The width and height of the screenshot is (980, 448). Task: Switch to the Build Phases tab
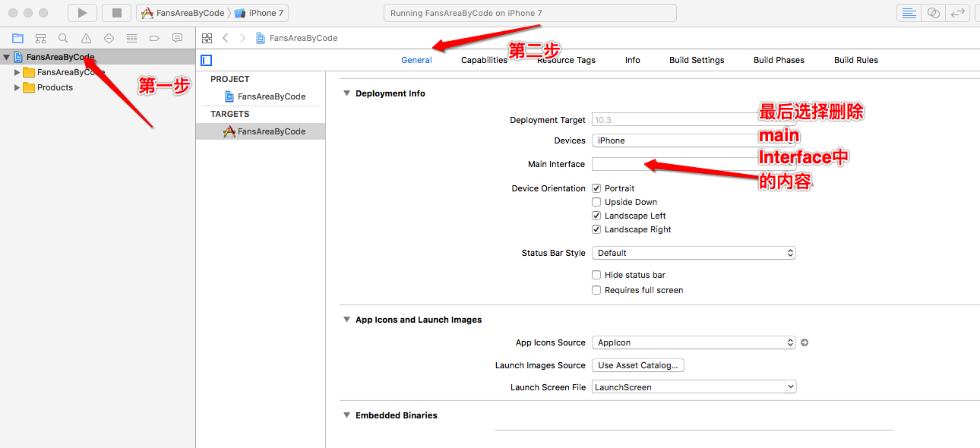pyautogui.click(x=779, y=60)
